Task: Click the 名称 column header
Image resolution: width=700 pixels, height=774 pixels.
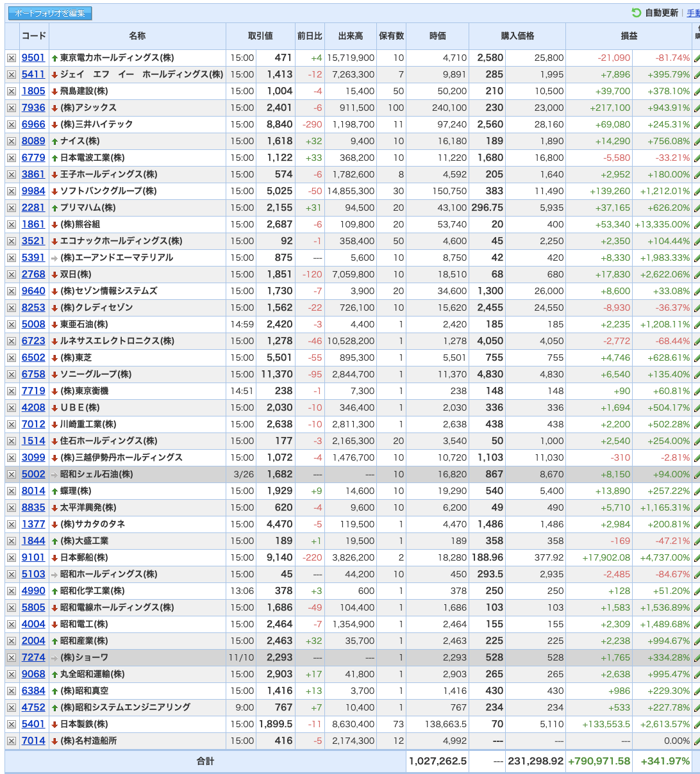Action: click(137, 36)
